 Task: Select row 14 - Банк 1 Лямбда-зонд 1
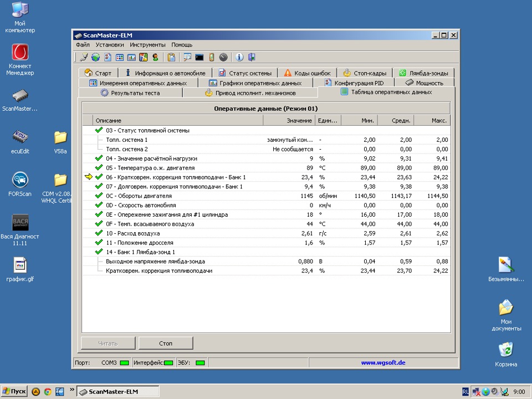267,252
